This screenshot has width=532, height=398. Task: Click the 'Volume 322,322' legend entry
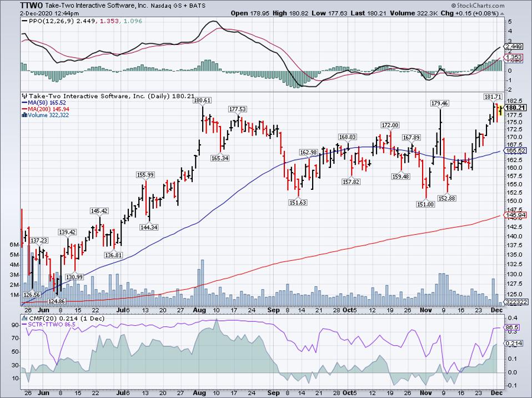pyautogui.click(x=48, y=115)
